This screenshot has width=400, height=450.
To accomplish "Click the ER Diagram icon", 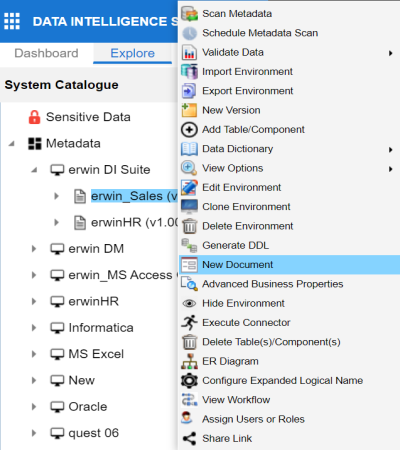I will click(x=189, y=361).
